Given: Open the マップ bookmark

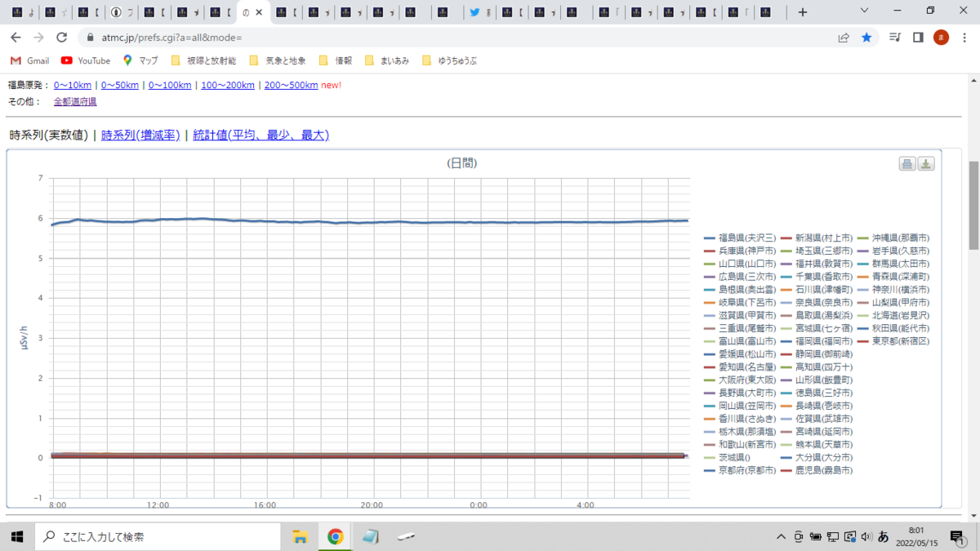Looking at the screenshot, I should [140, 60].
